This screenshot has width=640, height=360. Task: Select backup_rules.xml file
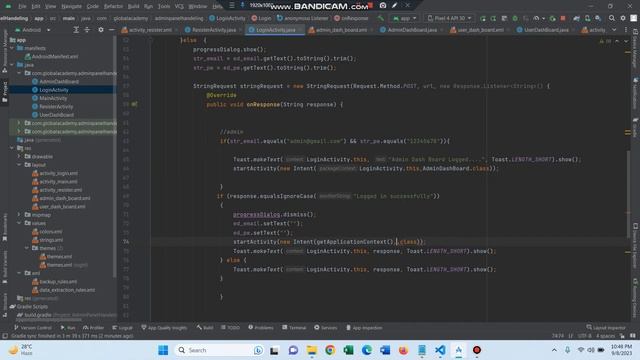[x=58, y=282]
